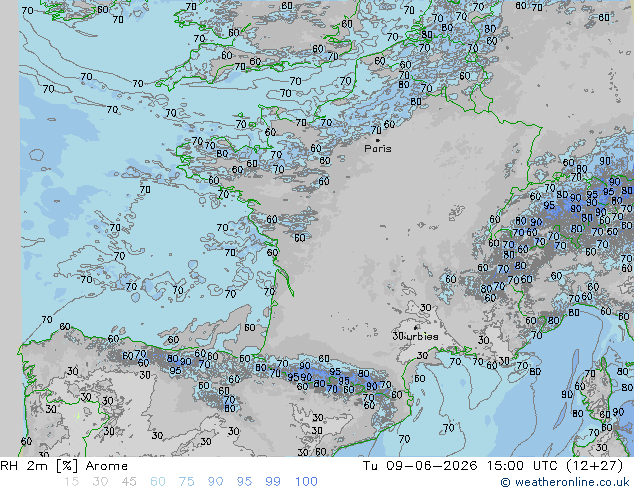The height and width of the screenshot is (490, 634).
Task: Click the date 'Tu 09-06-2026 15:00 UTC (12+27)'
Action: 493,466
